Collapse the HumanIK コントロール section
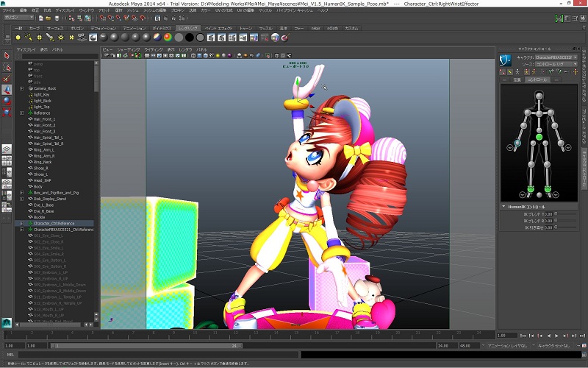 pyautogui.click(x=503, y=207)
